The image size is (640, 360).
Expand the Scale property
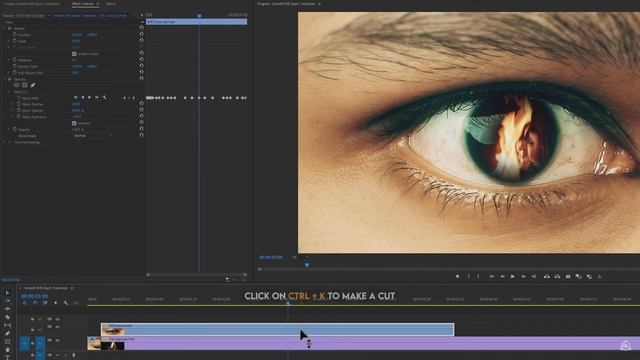tap(9, 41)
